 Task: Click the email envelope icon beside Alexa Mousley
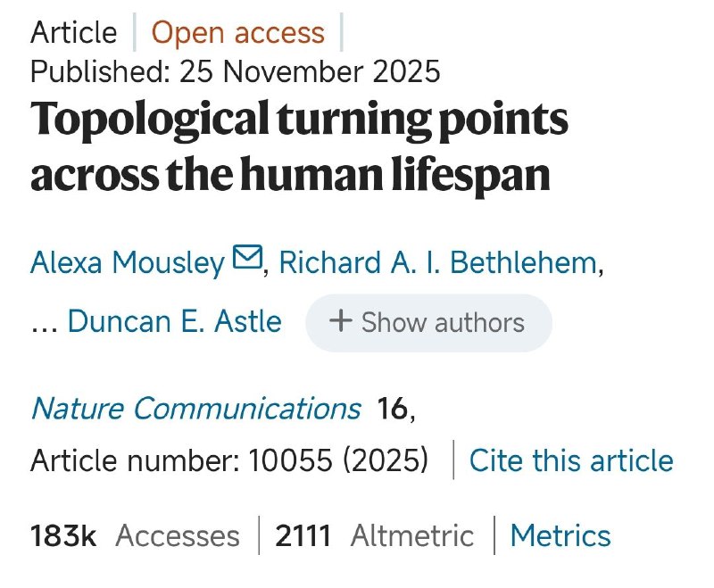247,259
